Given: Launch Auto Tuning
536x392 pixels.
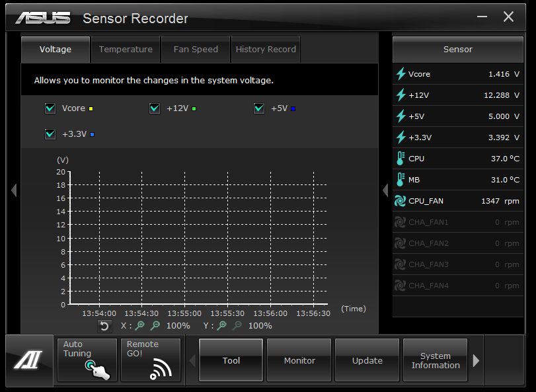Looking at the screenshot, I should pos(87,359).
